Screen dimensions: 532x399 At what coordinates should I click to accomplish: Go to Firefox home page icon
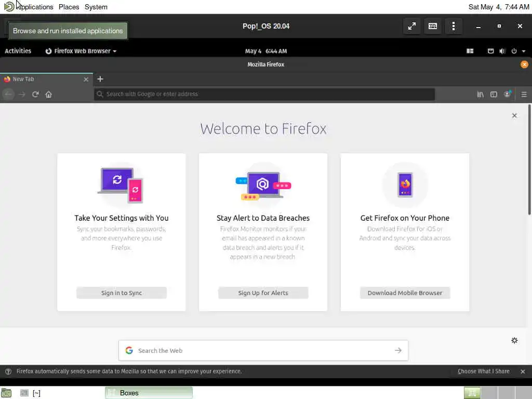pos(48,95)
